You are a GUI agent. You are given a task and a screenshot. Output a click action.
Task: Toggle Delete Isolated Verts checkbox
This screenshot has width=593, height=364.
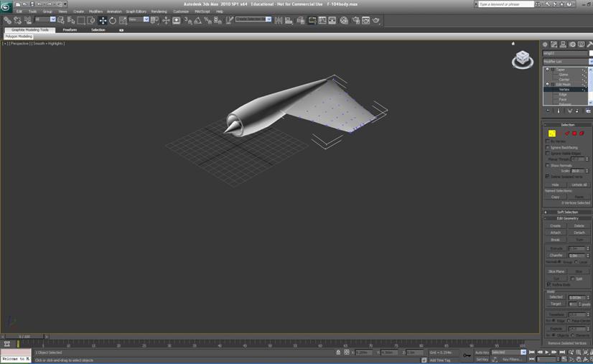coord(547,177)
